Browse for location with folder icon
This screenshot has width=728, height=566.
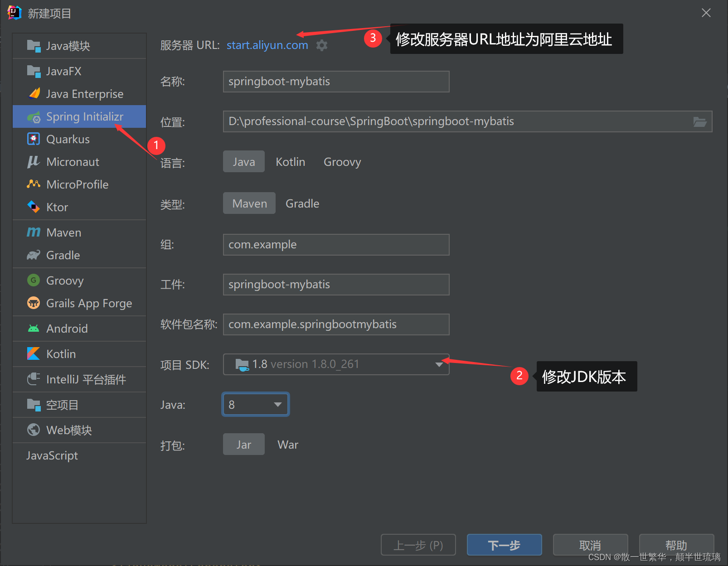click(700, 121)
